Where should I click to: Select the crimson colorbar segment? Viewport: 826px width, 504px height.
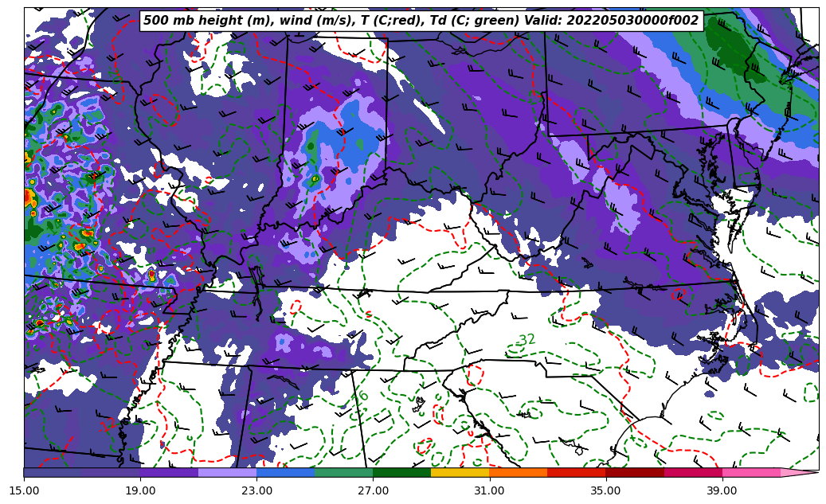pos(693,472)
